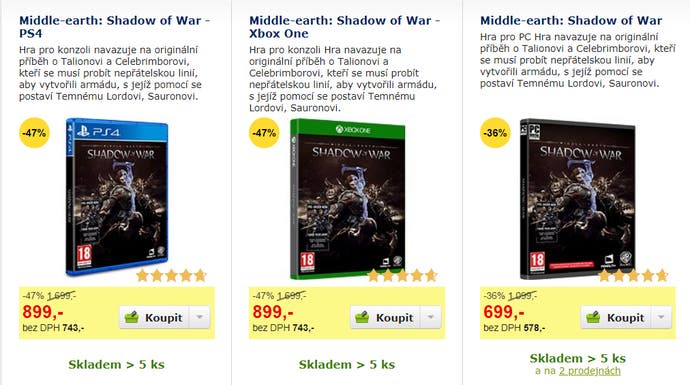This screenshot has height=385, width=690.
Task: Click Skladem > 5 ks under PS4 version
Action: pyautogui.click(x=116, y=365)
